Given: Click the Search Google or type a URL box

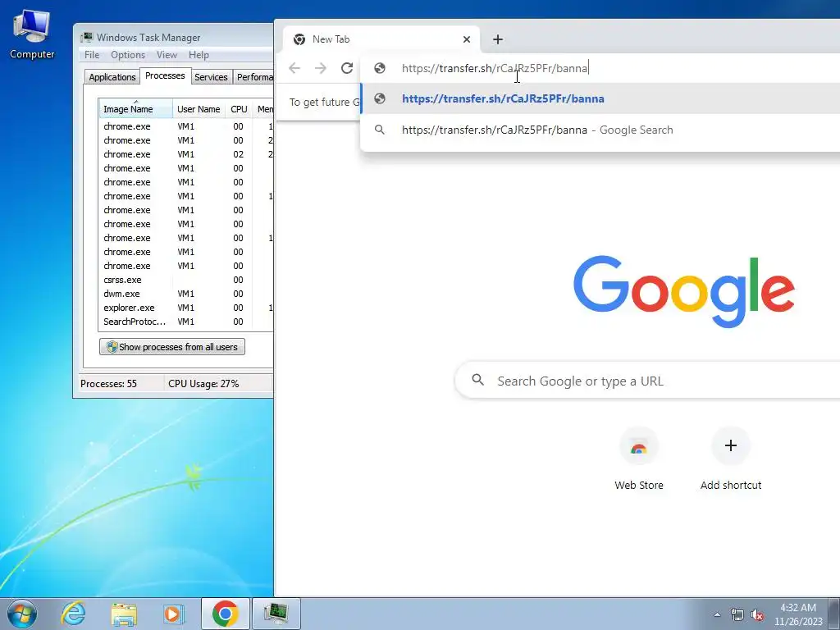Looking at the screenshot, I should pos(647,381).
